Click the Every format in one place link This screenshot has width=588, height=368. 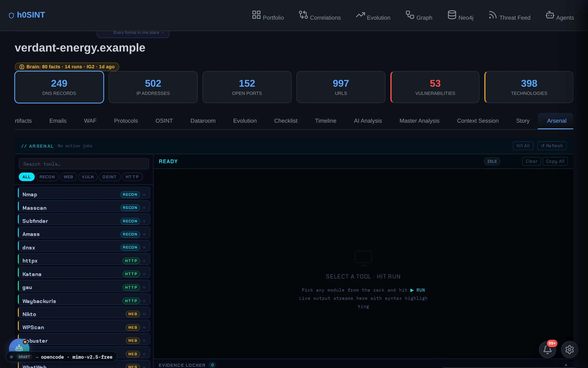coord(138,33)
